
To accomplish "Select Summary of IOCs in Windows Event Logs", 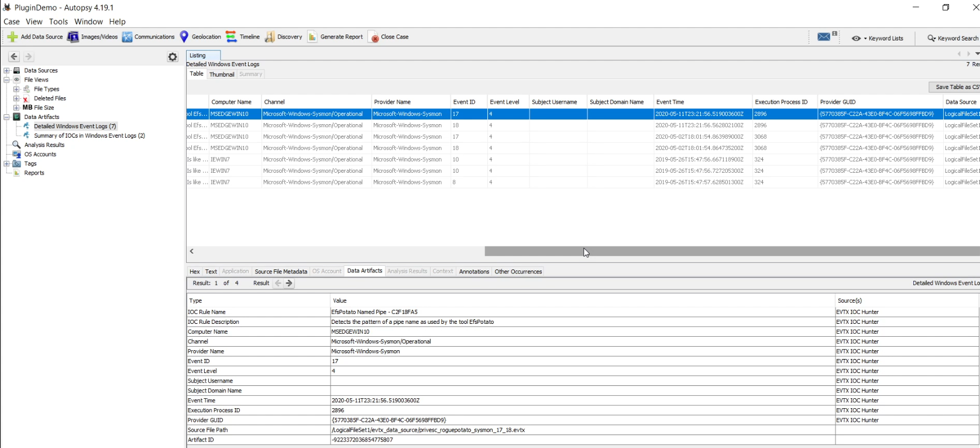I will pyautogui.click(x=89, y=136).
